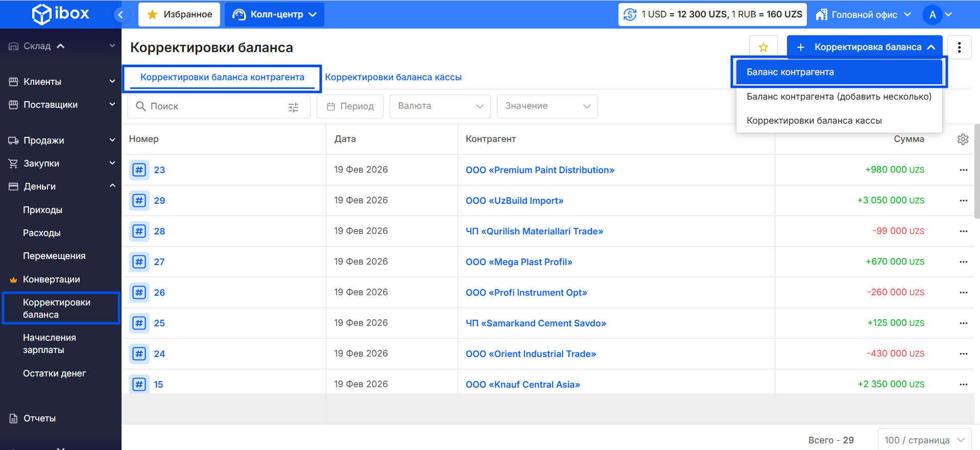The image size is (980, 450).
Task: Expand the Продажи sidebar section
Action: (x=61, y=140)
